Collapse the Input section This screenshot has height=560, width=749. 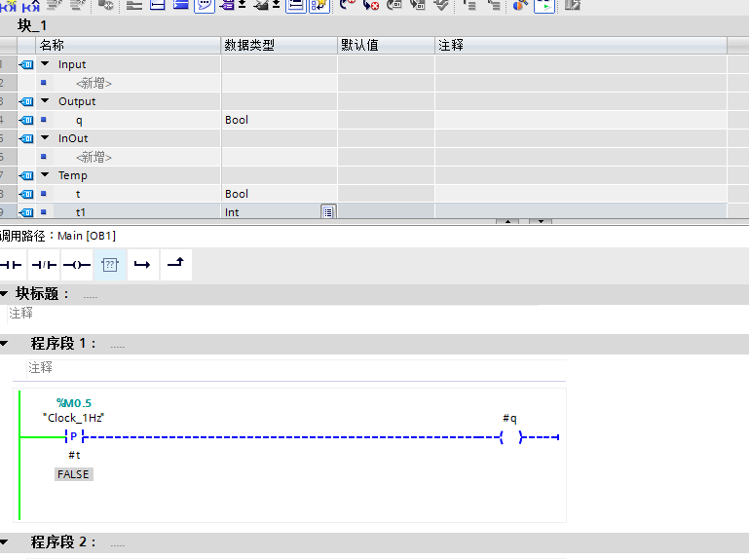pos(45,63)
